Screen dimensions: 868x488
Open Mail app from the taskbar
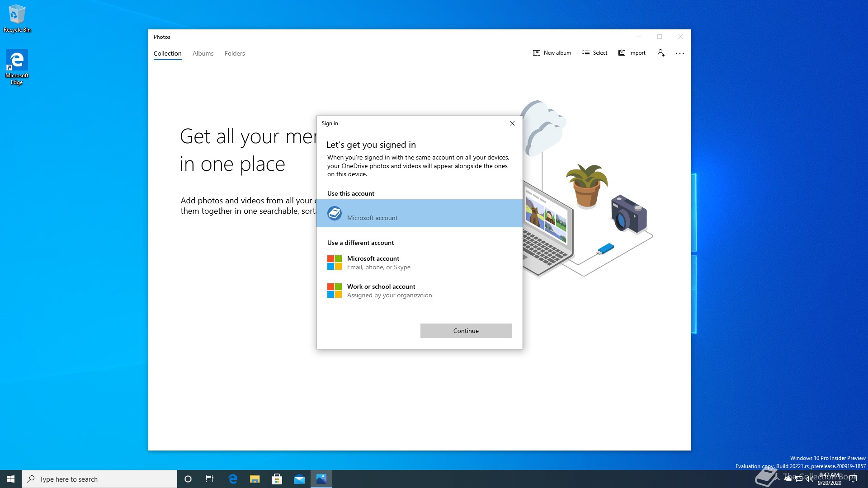click(299, 479)
